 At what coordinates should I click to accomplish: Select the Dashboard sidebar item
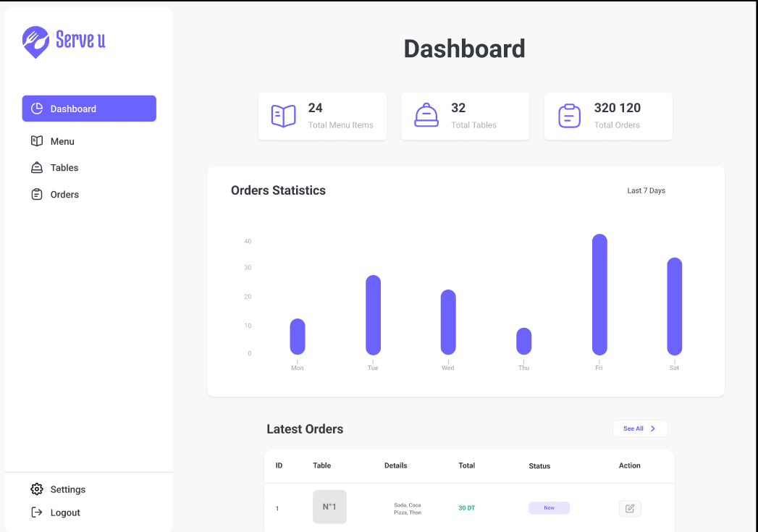(89, 109)
